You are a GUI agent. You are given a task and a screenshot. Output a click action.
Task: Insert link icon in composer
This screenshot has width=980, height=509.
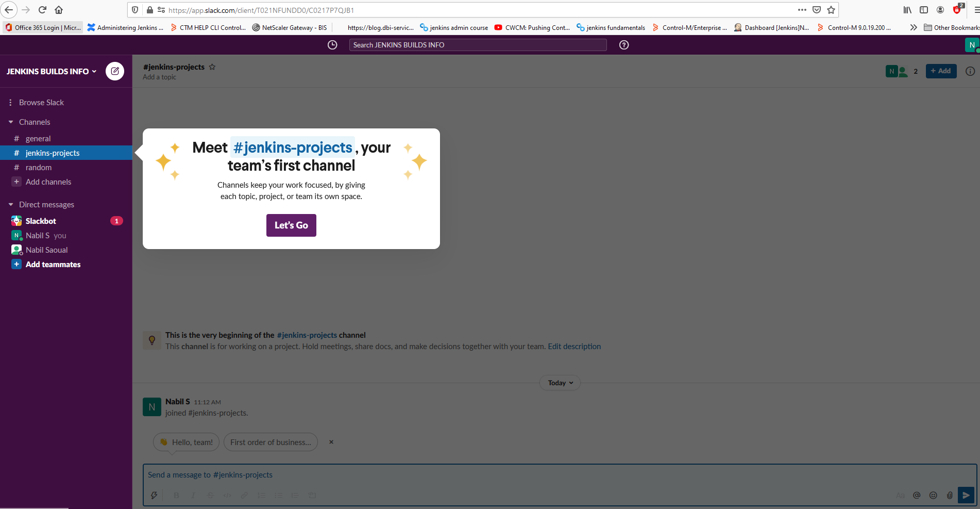pyautogui.click(x=244, y=495)
